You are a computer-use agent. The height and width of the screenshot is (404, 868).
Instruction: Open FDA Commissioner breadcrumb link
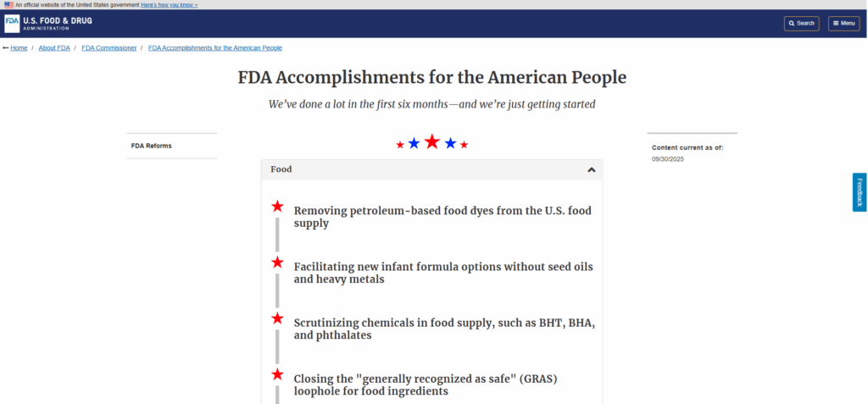click(108, 48)
